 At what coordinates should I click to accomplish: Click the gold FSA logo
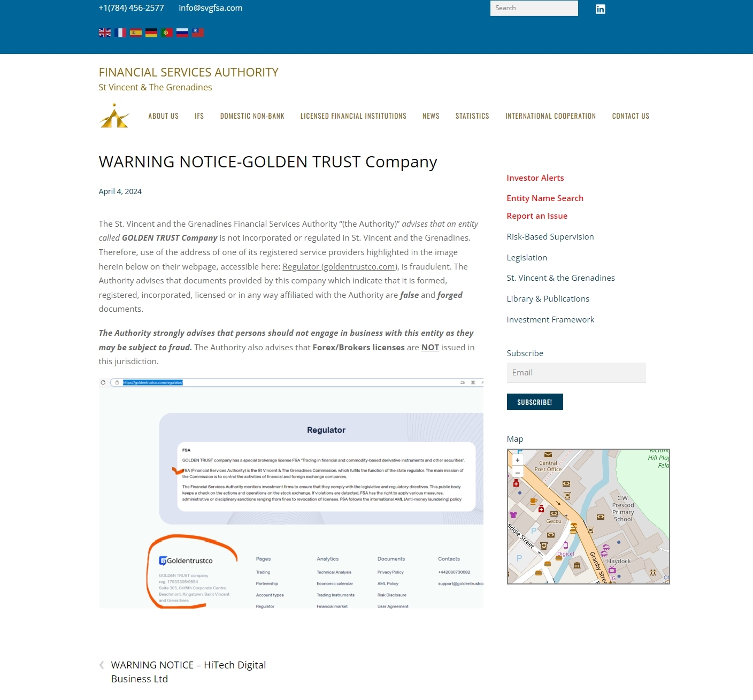[114, 116]
